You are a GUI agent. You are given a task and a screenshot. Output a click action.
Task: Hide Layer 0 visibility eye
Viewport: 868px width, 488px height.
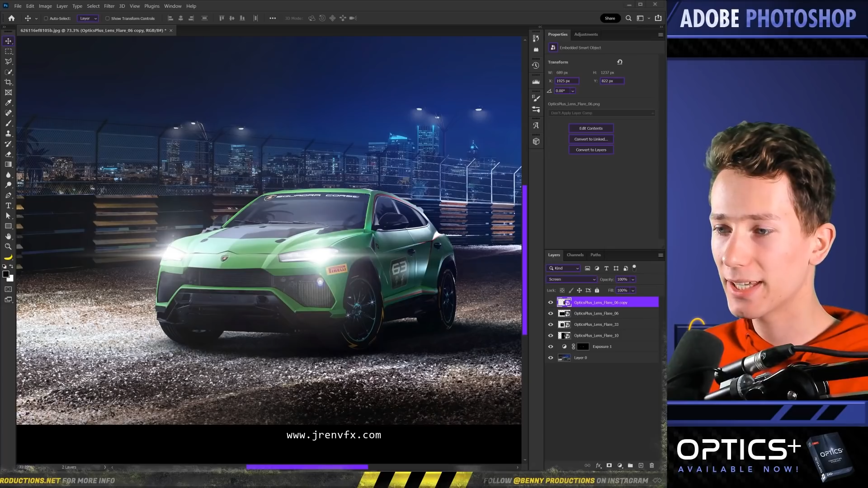[x=551, y=358]
